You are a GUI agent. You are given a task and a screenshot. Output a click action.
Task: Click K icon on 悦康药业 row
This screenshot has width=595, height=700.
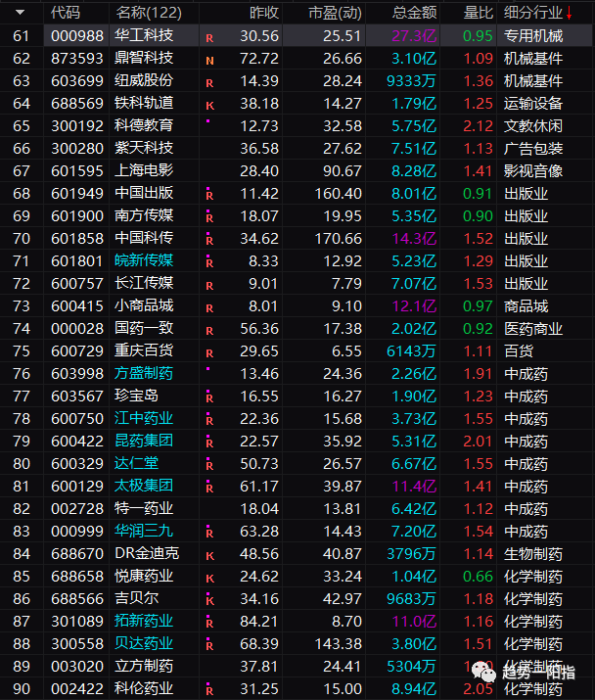(x=209, y=579)
